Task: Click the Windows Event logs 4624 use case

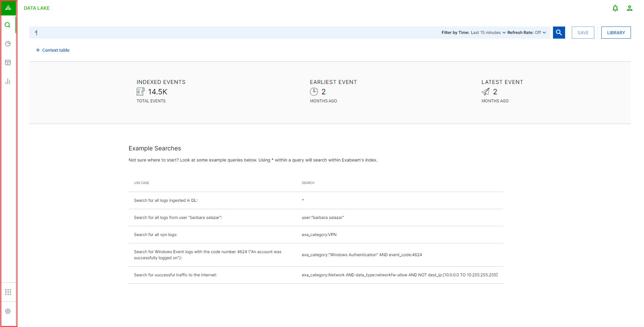Action: click(x=208, y=255)
